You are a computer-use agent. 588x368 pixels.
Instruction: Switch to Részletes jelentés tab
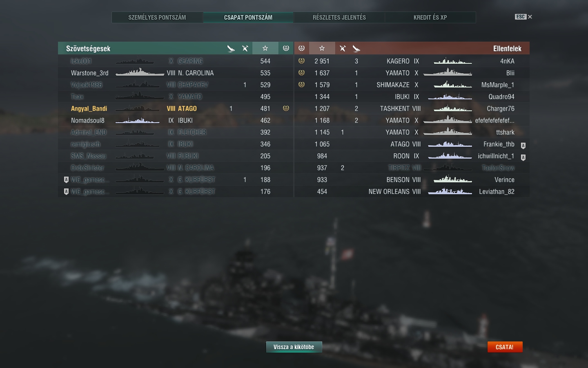339,18
